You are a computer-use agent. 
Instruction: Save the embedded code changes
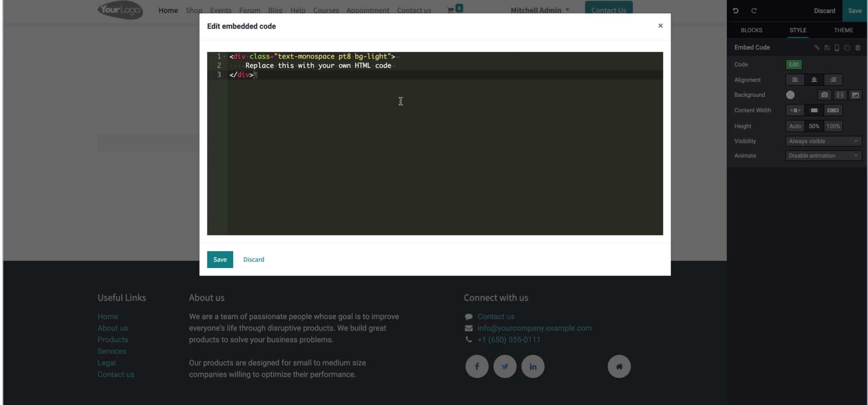220,259
